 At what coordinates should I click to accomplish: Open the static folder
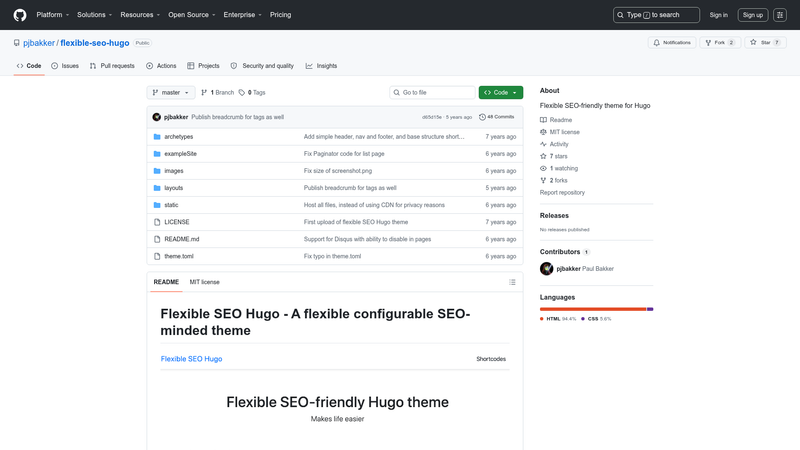(171, 205)
